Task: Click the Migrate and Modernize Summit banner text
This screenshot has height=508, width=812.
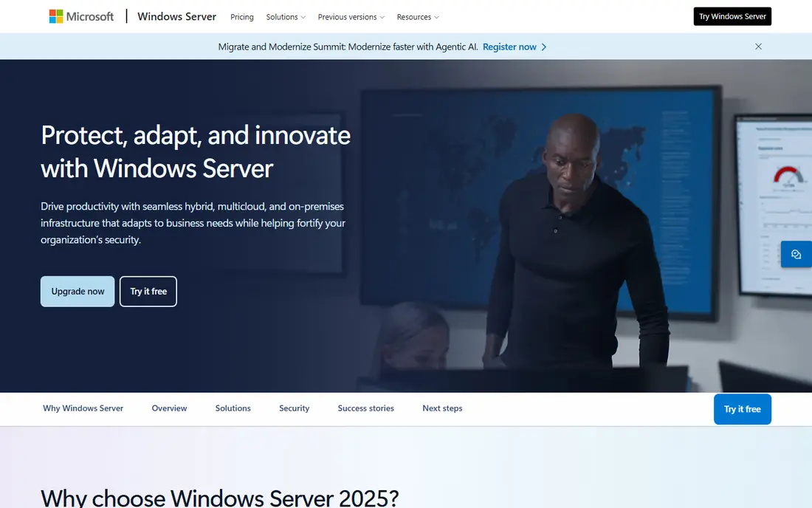Action: click(x=348, y=47)
